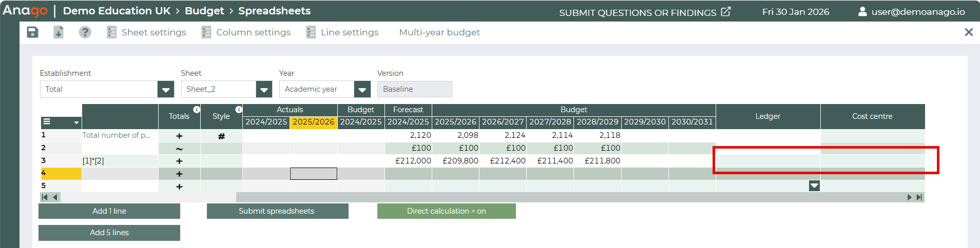Click the download file icon
This screenshot has height=248, width=980.
coord(59,32)
